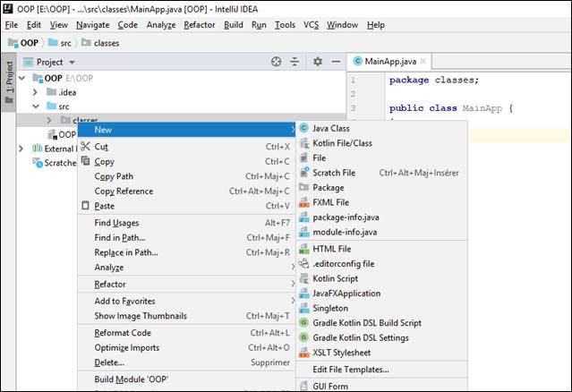Viewport: 572px width, 392px height.
Task: Toggle the 1: Project side tool window tab
Action: (9, 82)
